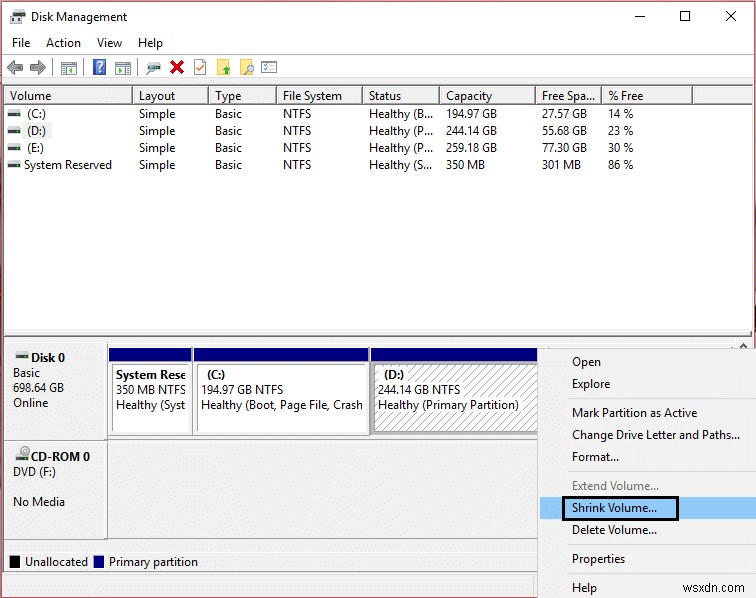
Task: Click the Back arrow in toolbar
Action: click(15, 68)
